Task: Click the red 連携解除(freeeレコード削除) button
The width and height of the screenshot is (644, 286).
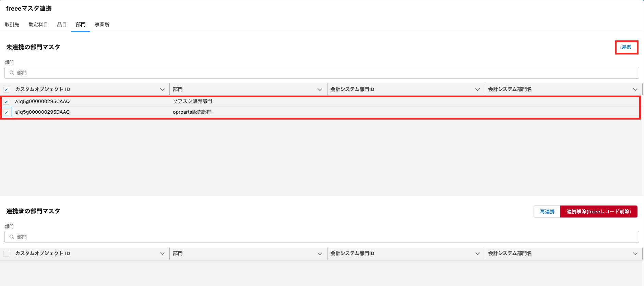Action: click(x=598, y=212)
